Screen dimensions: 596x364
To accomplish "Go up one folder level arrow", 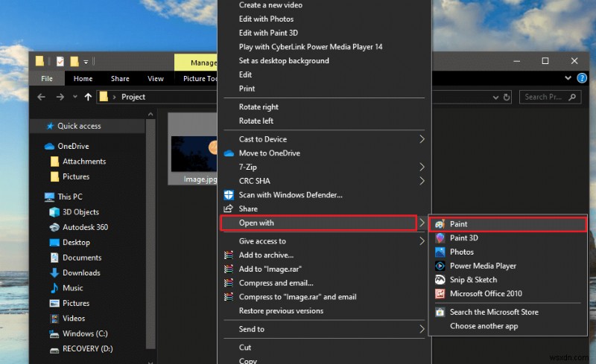I will 88,97.
